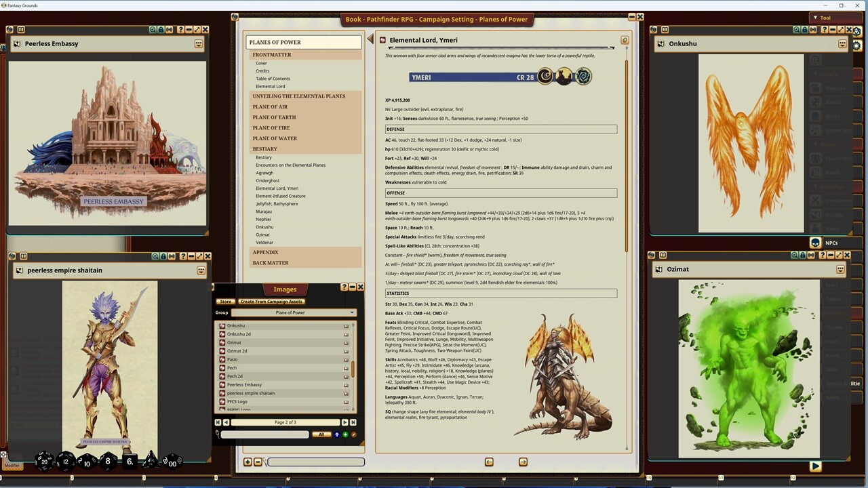The image size is (868, 488).
Task: Click the radial menu button on the Onkushu window
Action: (842, 45)
